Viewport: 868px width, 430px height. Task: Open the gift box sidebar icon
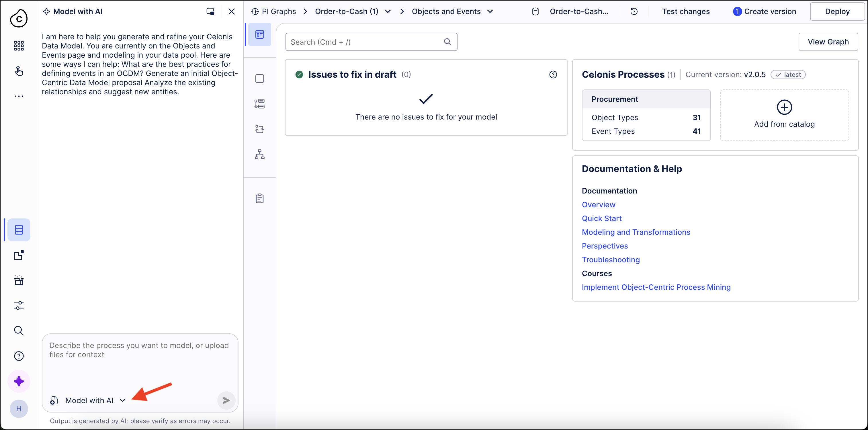(x=19, y=280)
